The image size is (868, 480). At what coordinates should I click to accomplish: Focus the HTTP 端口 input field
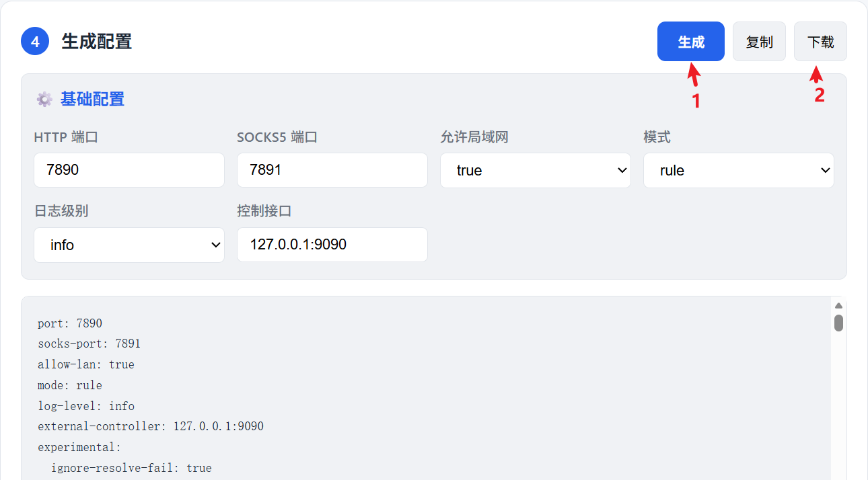click(x=129, y=170)
